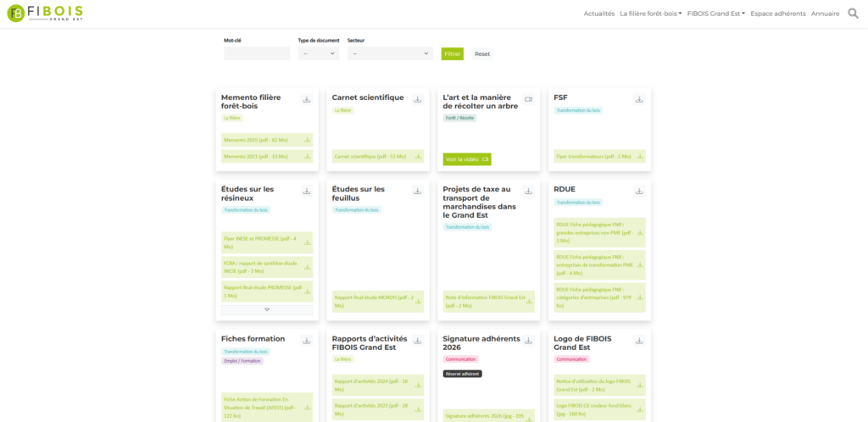This screenshot has height=422, width=868.
Task: Download Memento 2025 pdf file
Action: click(267, 140)
